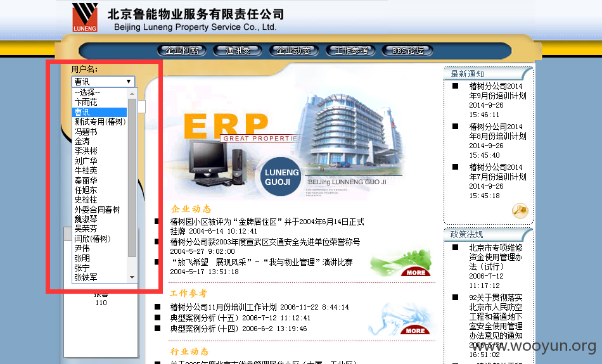Open the 企业动态 navigation tab

(x=293, y=51)
